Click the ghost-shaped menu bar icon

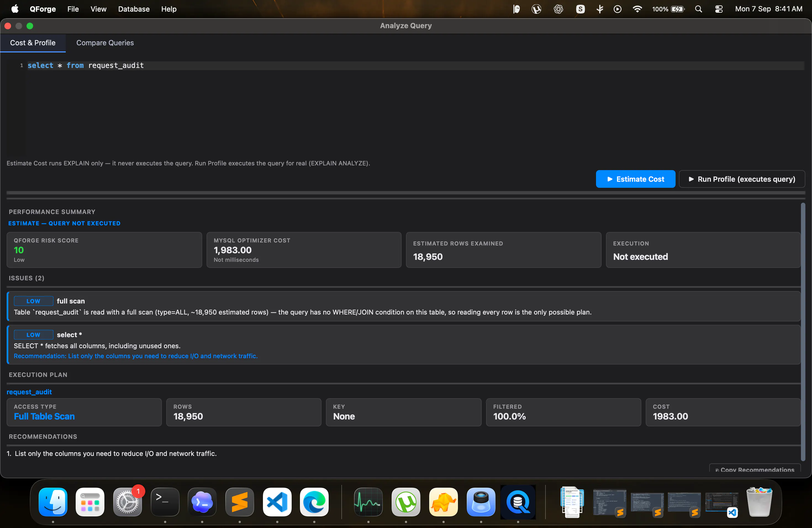coord(516,9)
